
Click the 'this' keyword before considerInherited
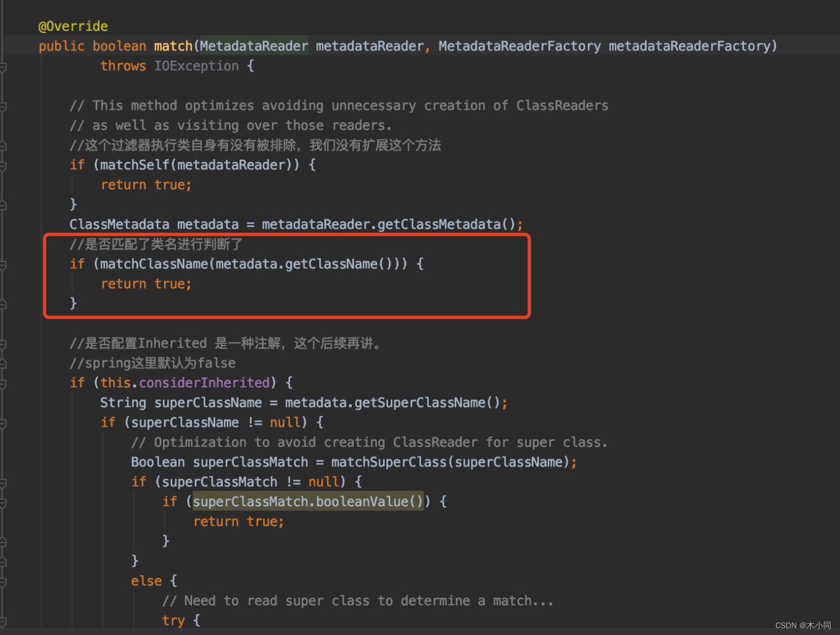(115, 383)
